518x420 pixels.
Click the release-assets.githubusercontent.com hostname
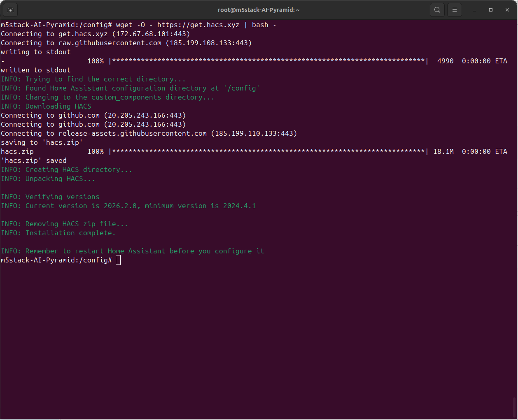pyautogui.click(x=133, y=134)
